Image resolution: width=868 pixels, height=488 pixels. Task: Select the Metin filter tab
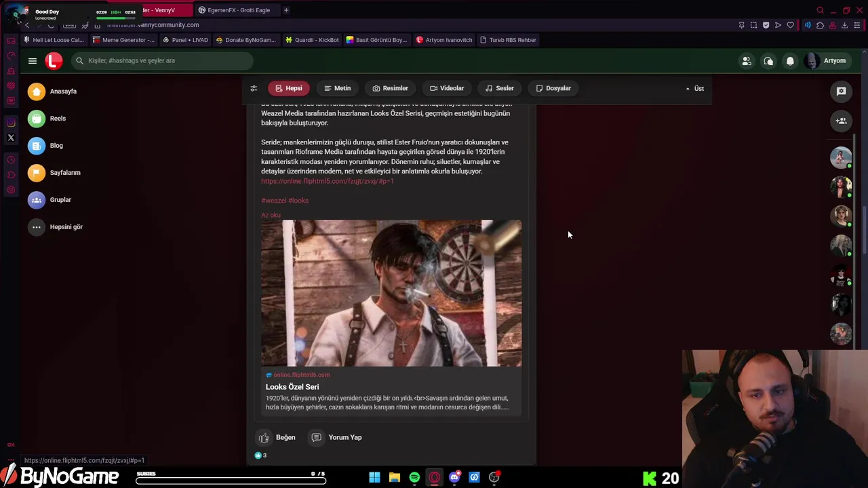point(337,88)
